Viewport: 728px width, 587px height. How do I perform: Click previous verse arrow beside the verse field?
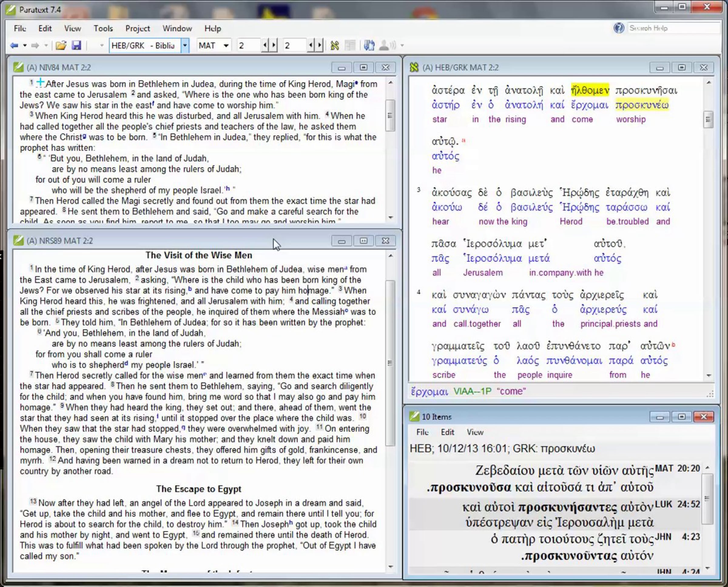310,45
